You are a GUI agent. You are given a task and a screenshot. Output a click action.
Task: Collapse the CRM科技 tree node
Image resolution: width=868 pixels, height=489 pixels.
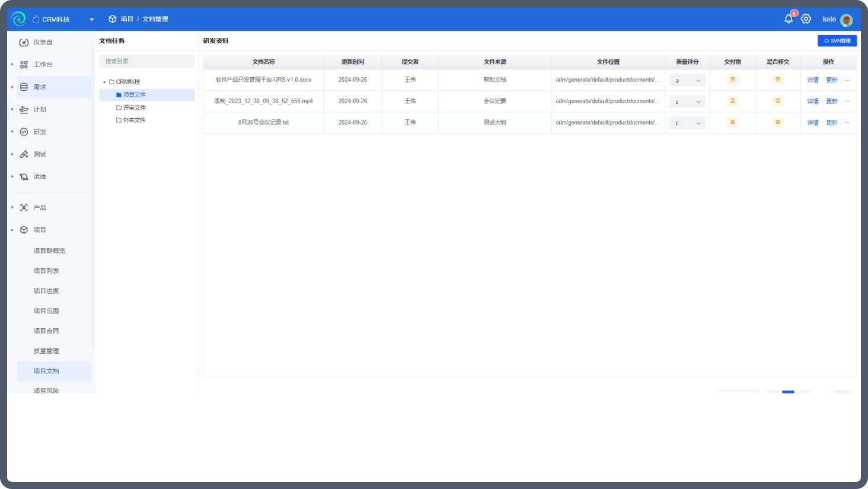coord(104,82)
